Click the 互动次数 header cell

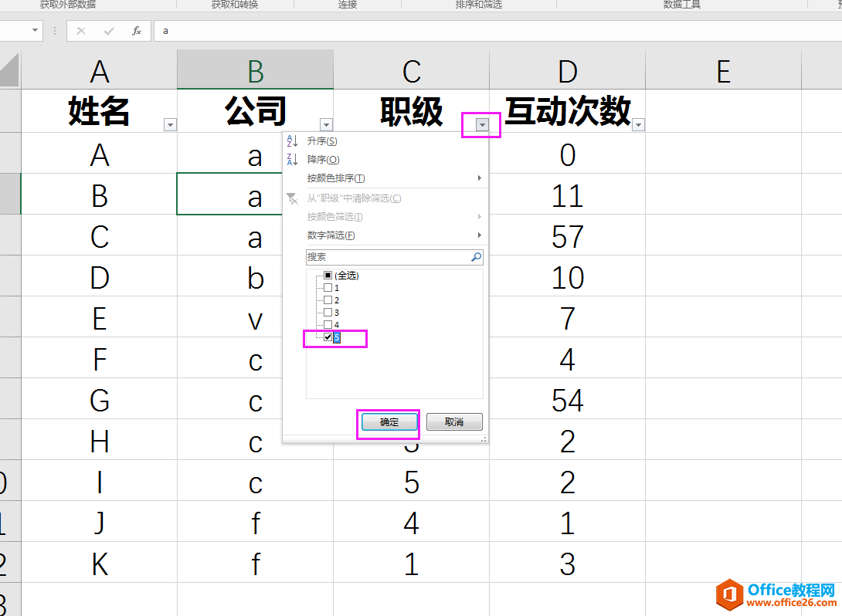click(568, 111)
